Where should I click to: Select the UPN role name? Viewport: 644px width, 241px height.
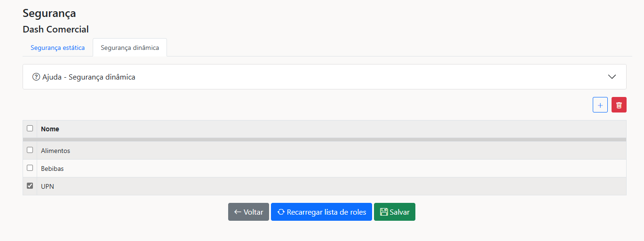tap(48, 186)
